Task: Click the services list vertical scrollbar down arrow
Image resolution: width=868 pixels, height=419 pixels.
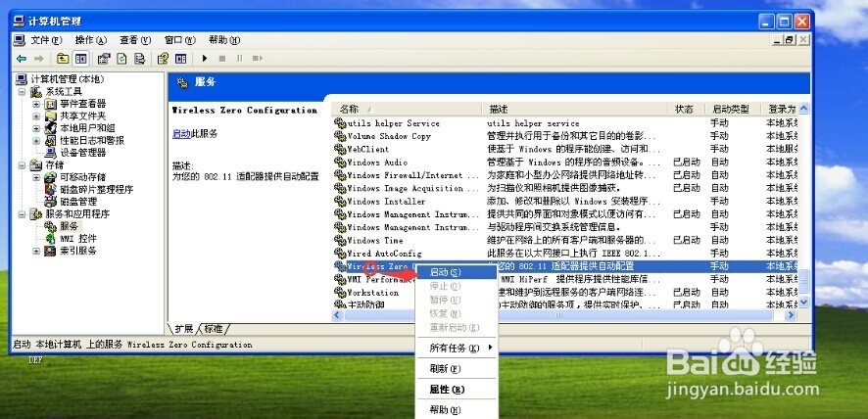Action: (804, 303)
